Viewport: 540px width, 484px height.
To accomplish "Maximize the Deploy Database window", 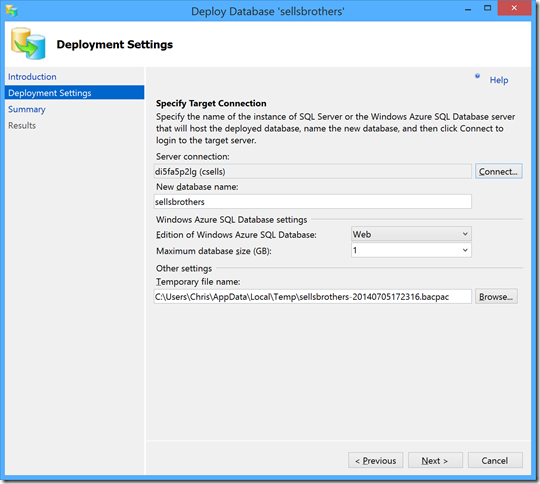I will pyautogui.click(x=487, y=8).
